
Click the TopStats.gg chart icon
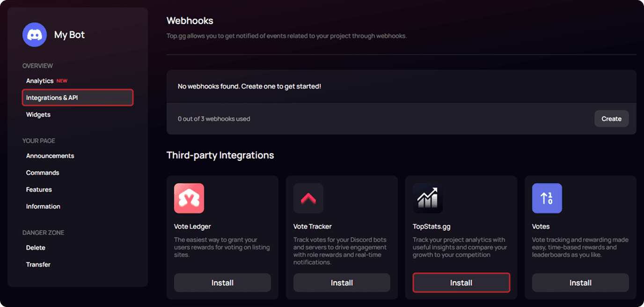pos(428,198)
